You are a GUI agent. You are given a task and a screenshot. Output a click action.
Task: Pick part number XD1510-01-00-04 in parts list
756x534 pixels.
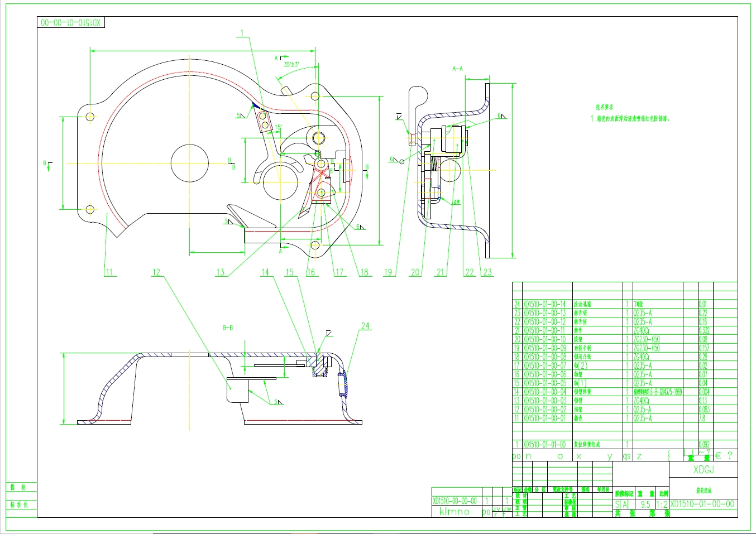[544, 392]
